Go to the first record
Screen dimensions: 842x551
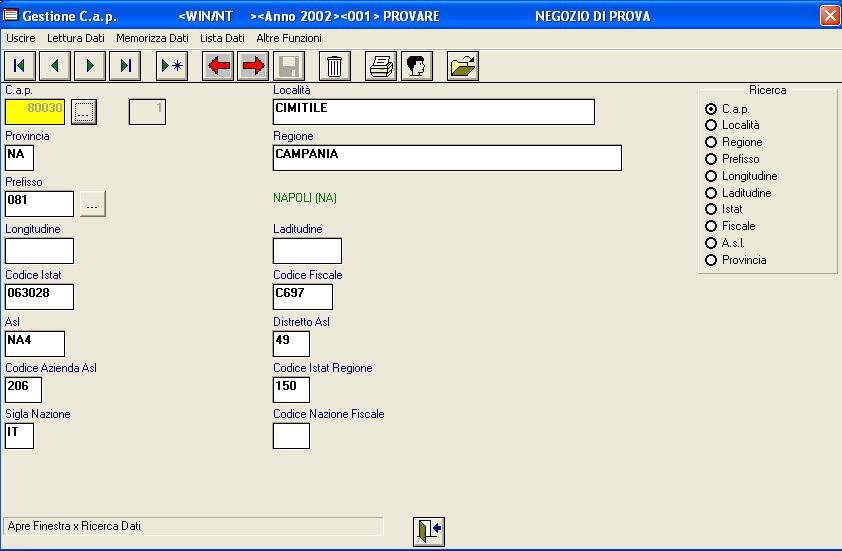19,66
